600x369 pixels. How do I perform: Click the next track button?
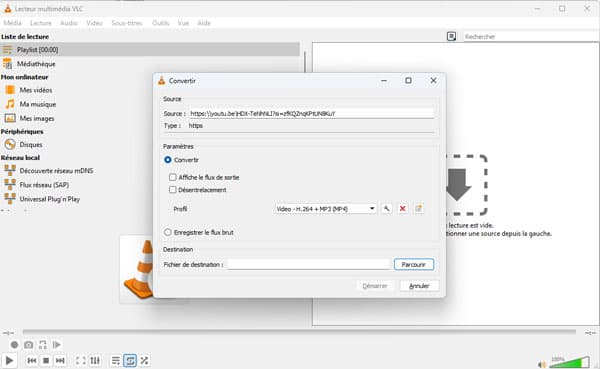(x=60, y=360)
